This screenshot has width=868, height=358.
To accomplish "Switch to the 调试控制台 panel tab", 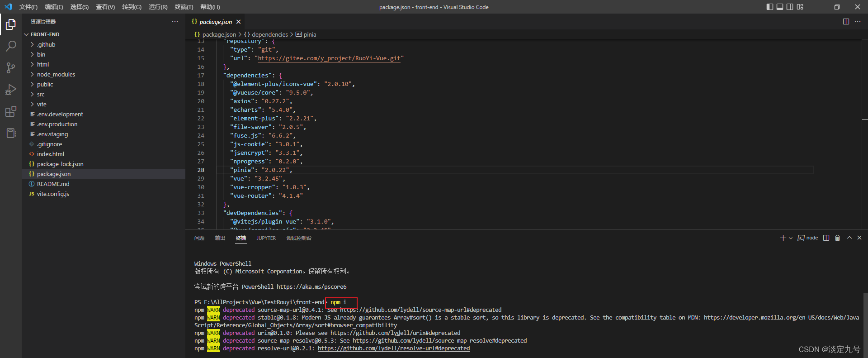I will 299,238.
